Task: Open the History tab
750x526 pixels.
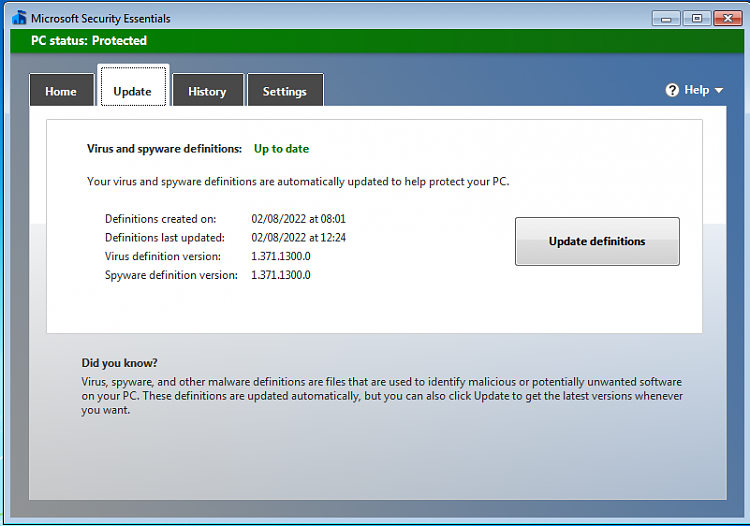Action: [208, 90]
